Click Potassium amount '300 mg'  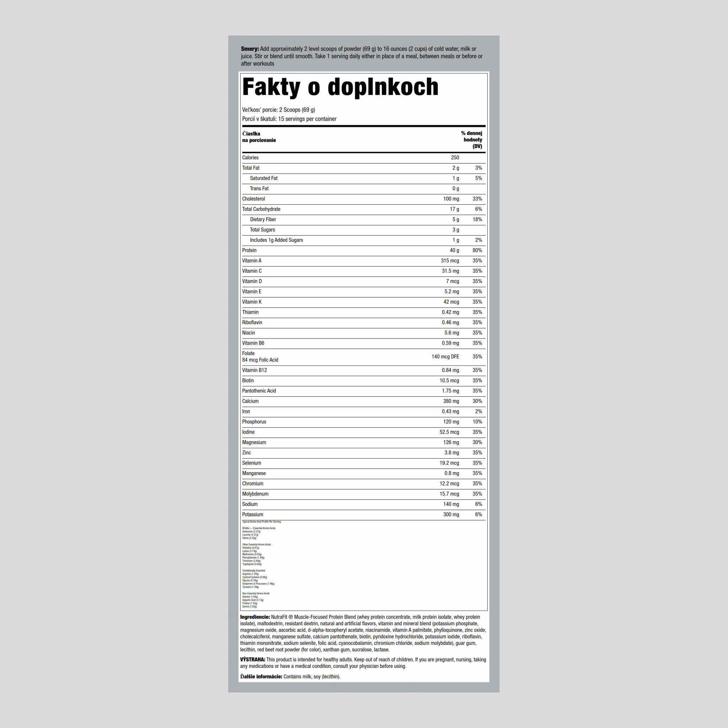451,514
